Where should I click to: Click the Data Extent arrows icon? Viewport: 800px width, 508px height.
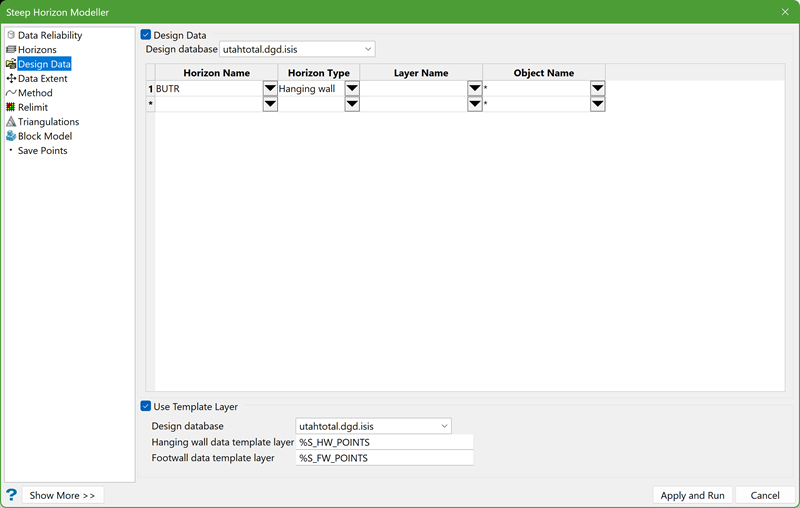click(x=11, y=78)
